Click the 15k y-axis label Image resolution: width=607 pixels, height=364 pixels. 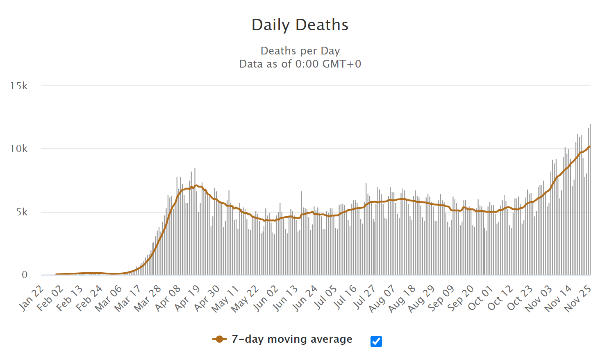[x=19, y=86]
